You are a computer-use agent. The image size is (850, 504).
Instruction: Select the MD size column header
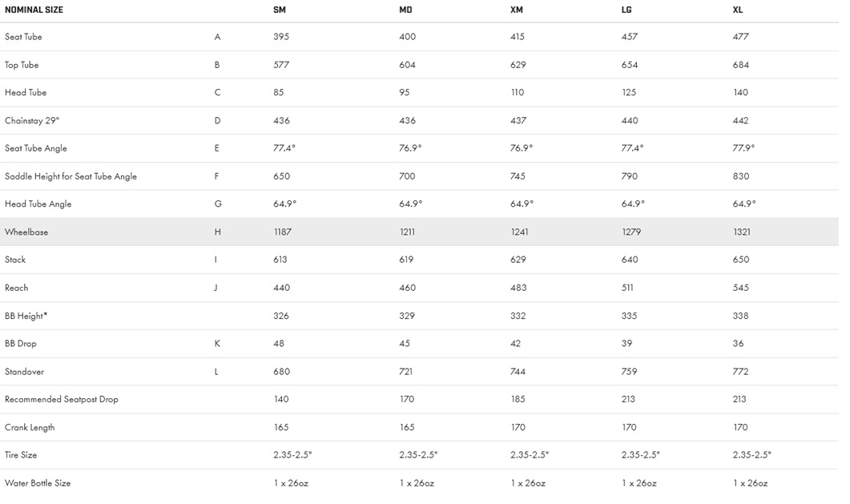[405, 10]
